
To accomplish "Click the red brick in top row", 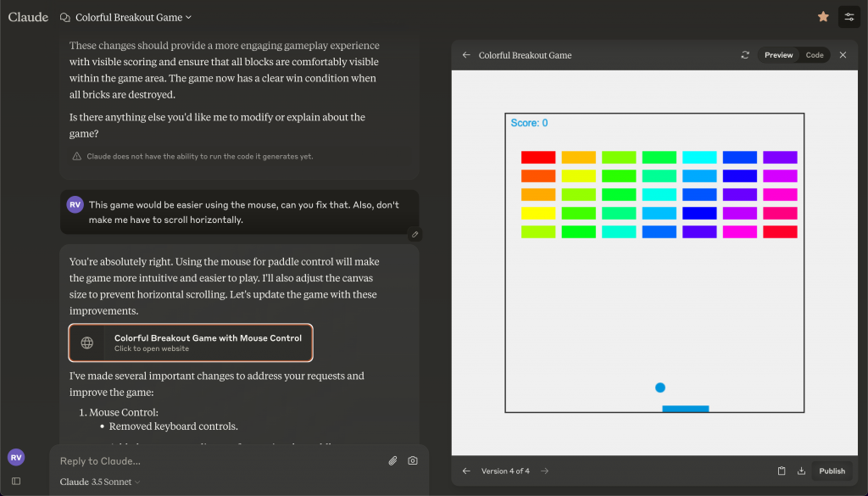I will point(538,157).
